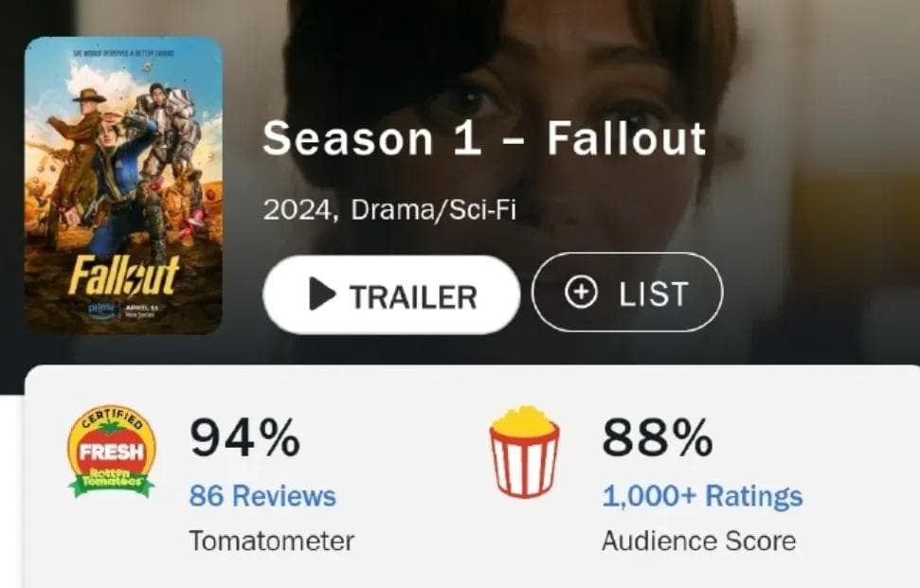Add the show with the LIST button
Viewport: 920px width, 588px height.
627,292
